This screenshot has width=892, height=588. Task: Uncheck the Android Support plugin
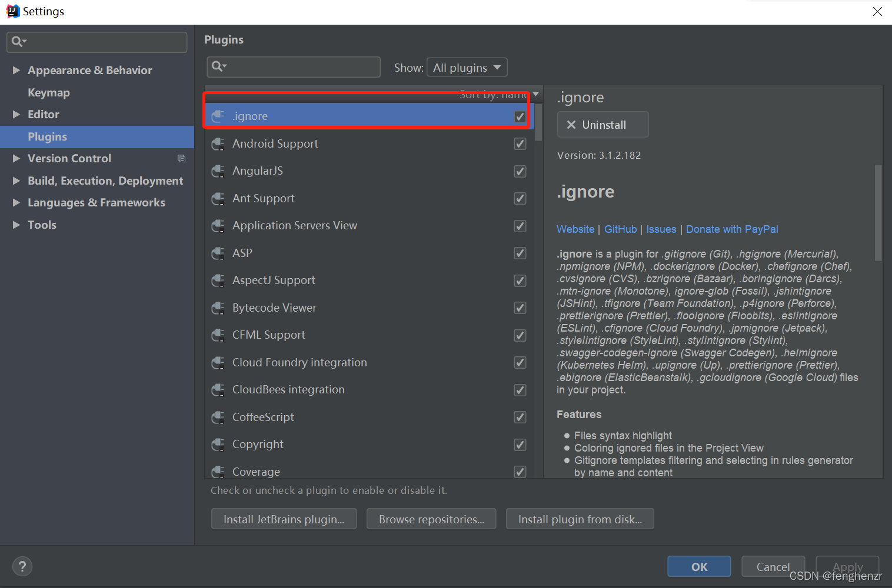520,144
